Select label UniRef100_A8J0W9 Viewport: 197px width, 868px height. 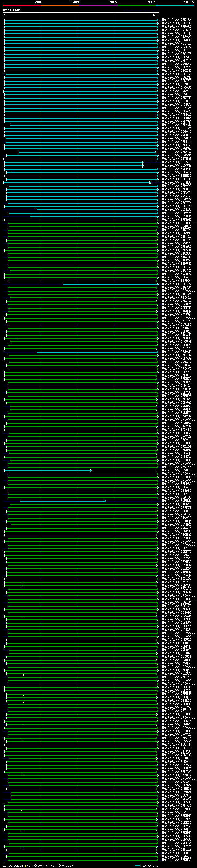177,352
